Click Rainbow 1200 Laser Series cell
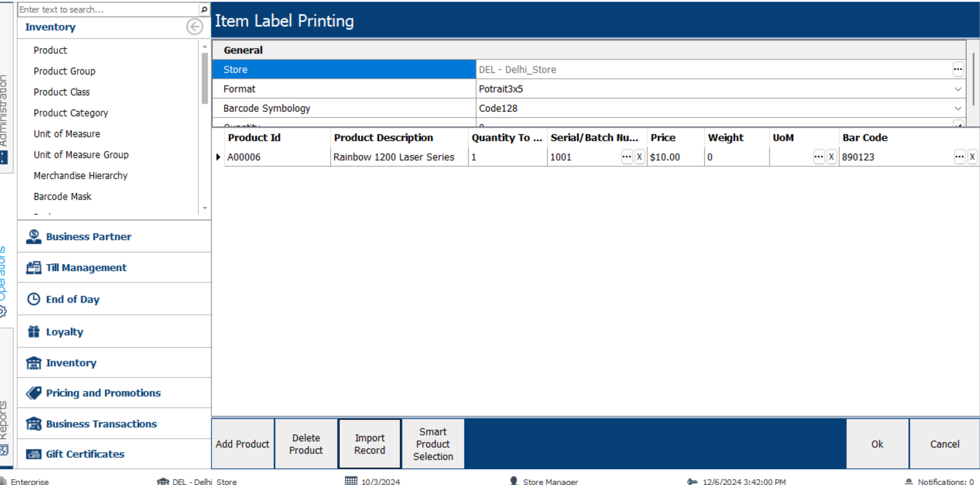Screen dimensions: 980x485 coord(399,157)
